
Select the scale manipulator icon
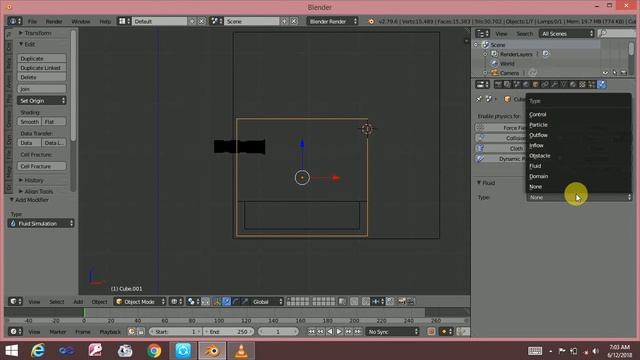(245, 302)
